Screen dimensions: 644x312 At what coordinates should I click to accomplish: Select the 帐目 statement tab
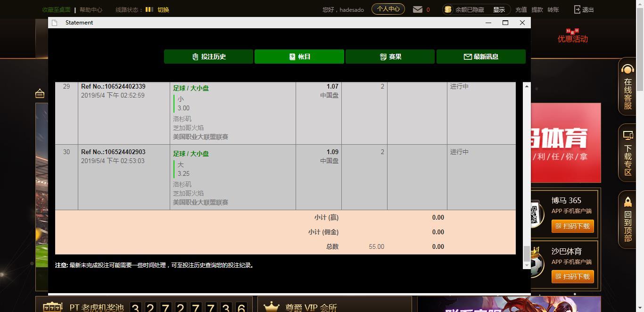(299, 57)
